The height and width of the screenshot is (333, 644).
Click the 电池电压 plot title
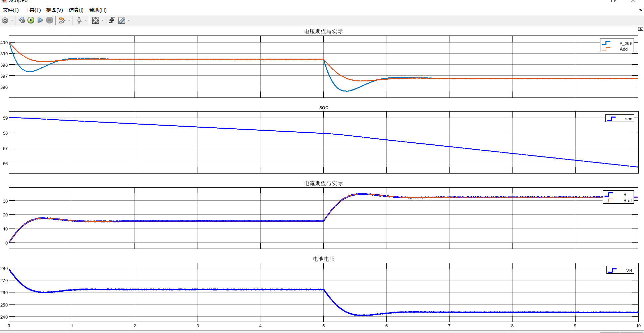click(x=324, y=259)
